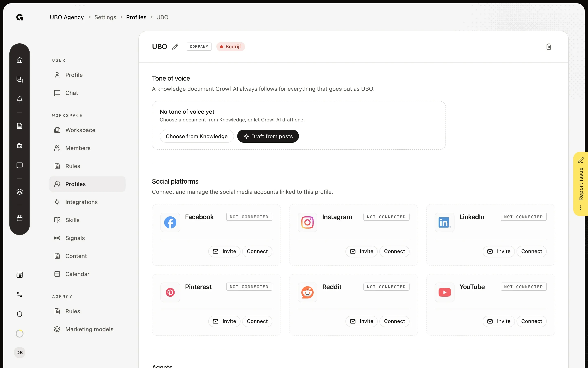The image size is (588, 368).
Task: Open the stacked layers icon in dark sidebar
Action: click(x=19, y=192)
